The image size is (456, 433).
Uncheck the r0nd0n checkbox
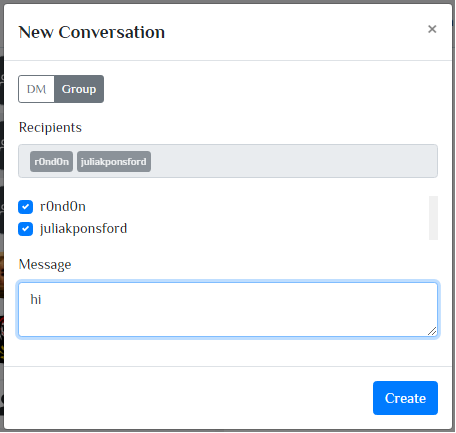point(25,207)
